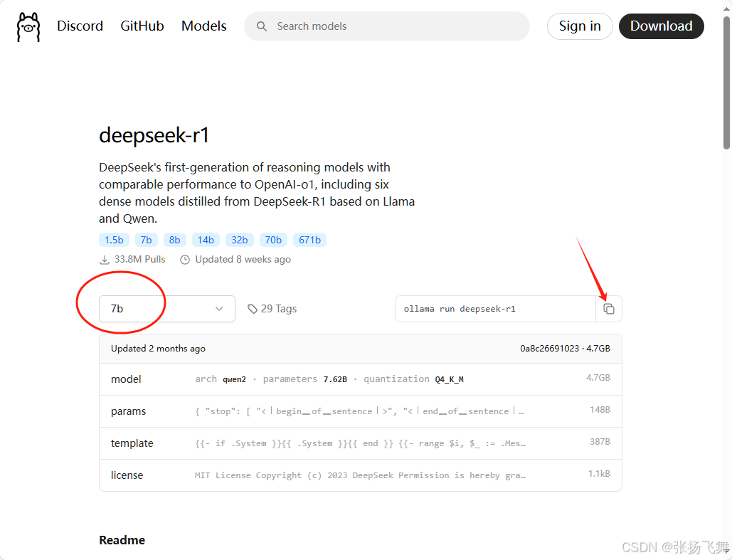Click the Download button

coord(661,26)
